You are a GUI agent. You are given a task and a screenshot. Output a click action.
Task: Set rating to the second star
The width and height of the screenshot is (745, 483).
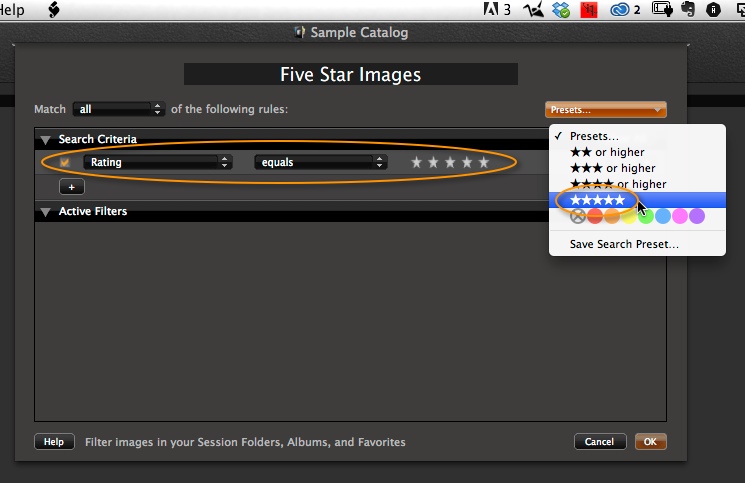(x=433, y=162)
